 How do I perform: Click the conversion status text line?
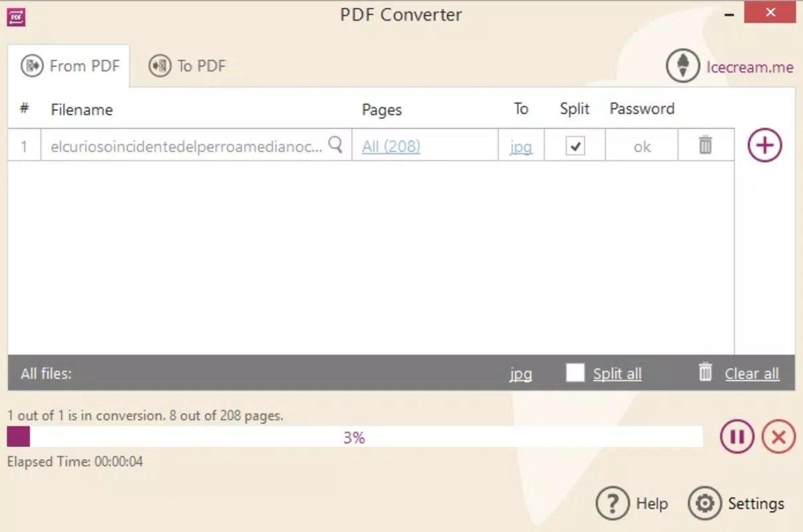[x=145, y=416]
